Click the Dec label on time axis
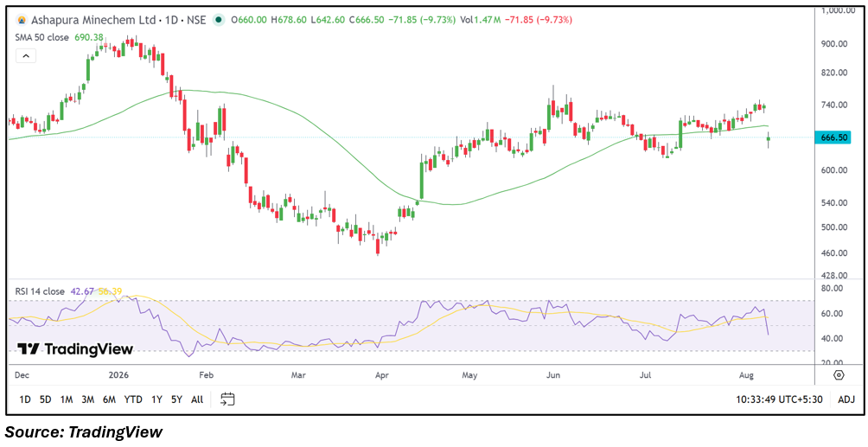The image size is (868, 447). (22, 375)
